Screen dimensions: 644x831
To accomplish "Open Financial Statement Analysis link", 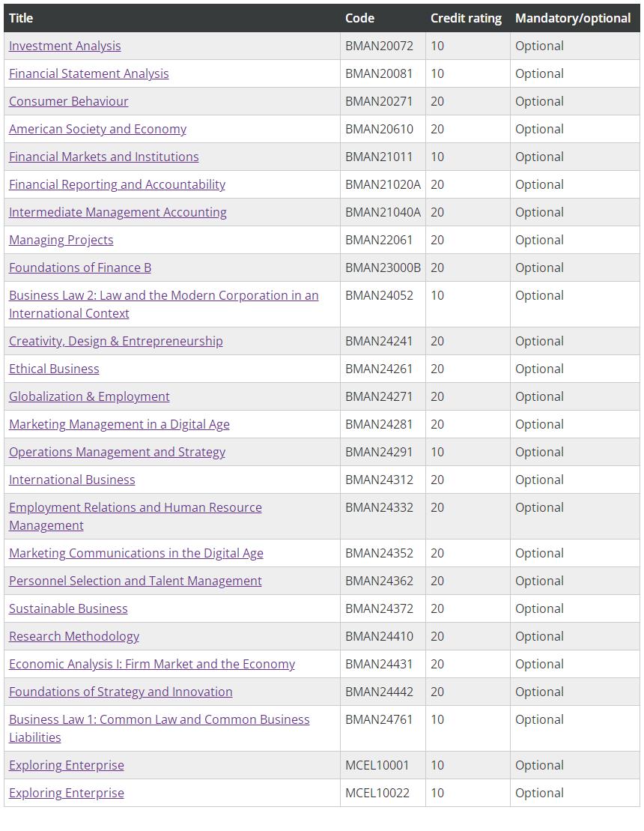I will 89,73.
